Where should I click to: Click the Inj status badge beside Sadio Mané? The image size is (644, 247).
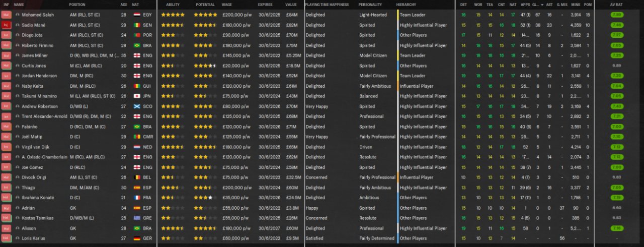pyautogui.click(x=6, y=25)
